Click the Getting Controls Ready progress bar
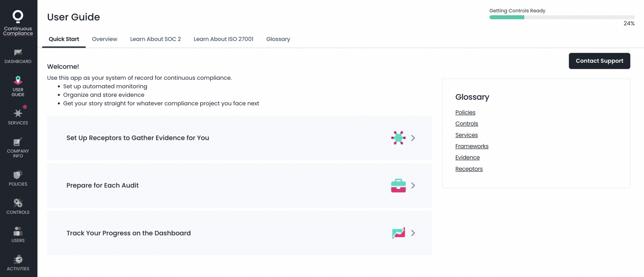 (x=562, y=17)
